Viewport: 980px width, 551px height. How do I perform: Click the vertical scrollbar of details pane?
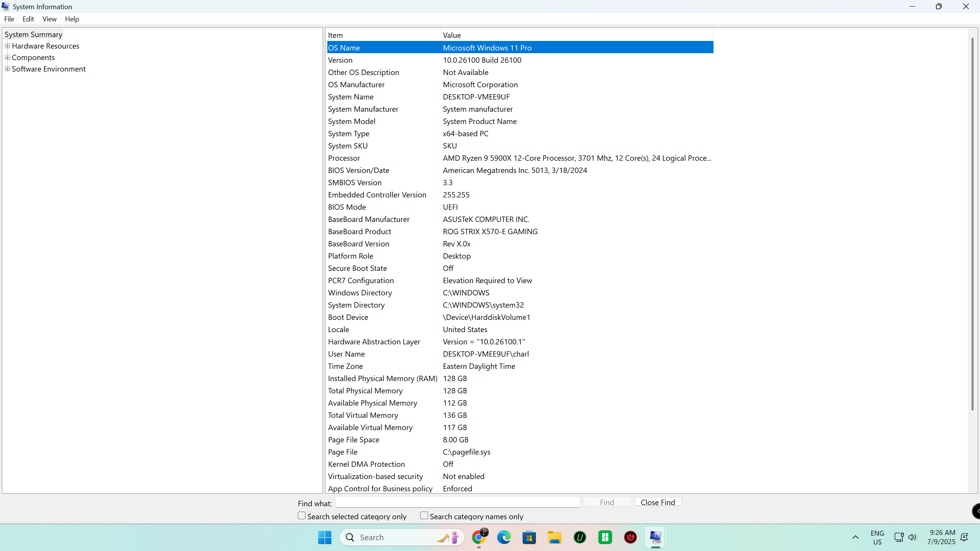(x=972, y=224)
